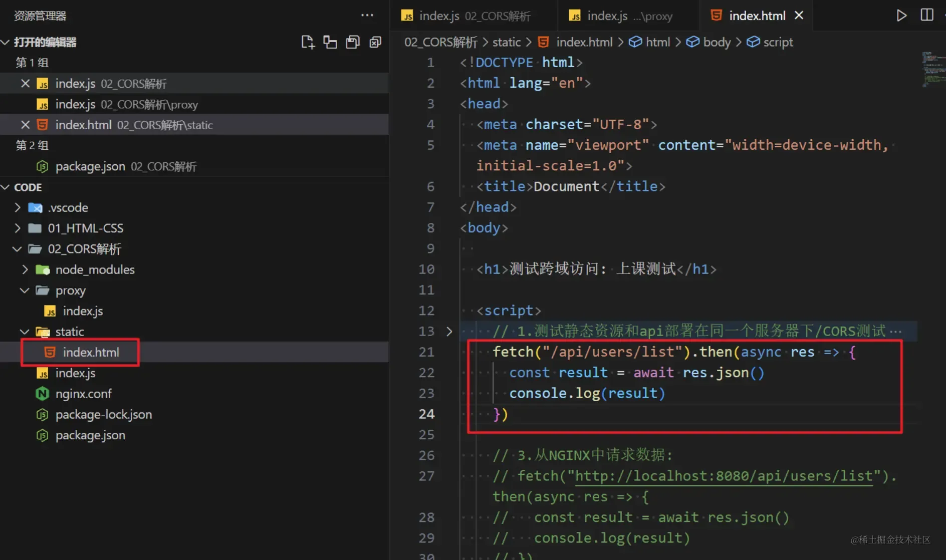Click the h1 测试跨域访问 line
Screen dimensions: 946x560
pyautogui.click(x=596, y=269)
